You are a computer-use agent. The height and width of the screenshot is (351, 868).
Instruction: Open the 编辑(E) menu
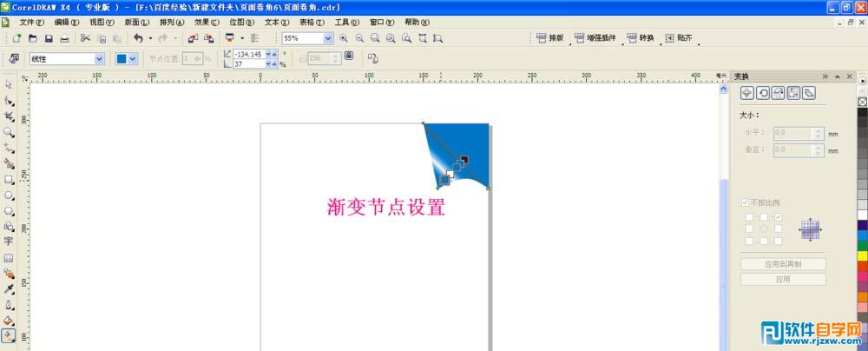(x=67, y=23)
